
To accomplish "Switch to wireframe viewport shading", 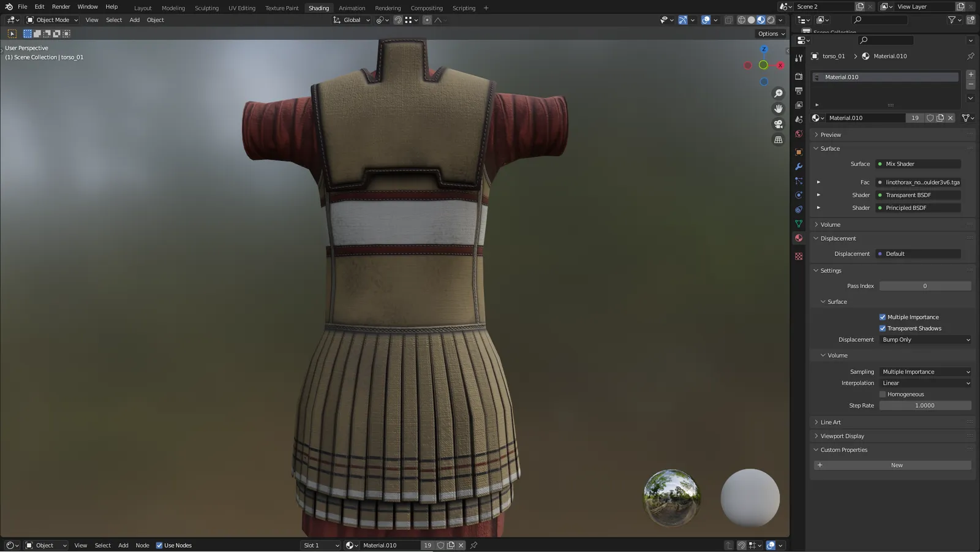I will coord(742,20).
